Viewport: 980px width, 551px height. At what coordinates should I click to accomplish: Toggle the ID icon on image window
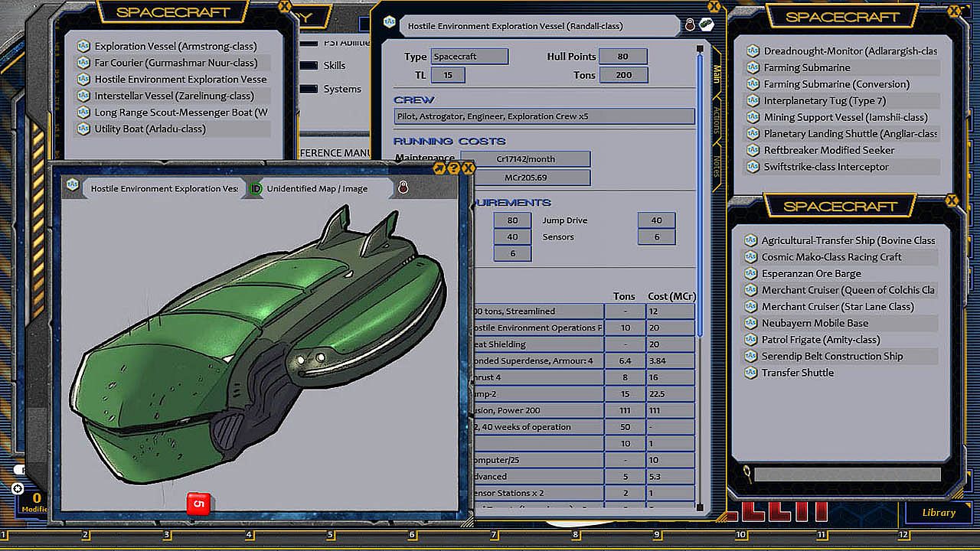pyautogui.click(x=256, y=188)
